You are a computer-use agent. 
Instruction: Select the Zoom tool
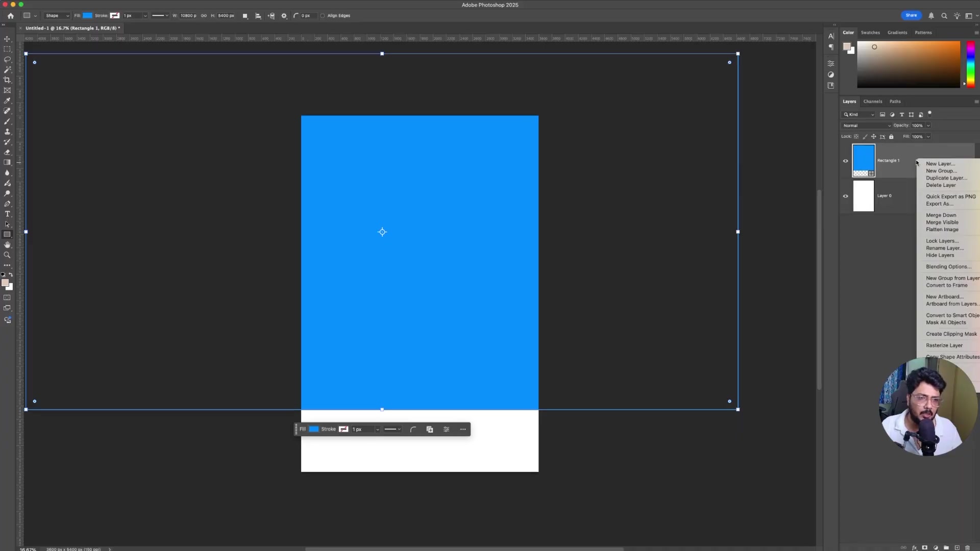pyautogui.click(x=7, y=255)
